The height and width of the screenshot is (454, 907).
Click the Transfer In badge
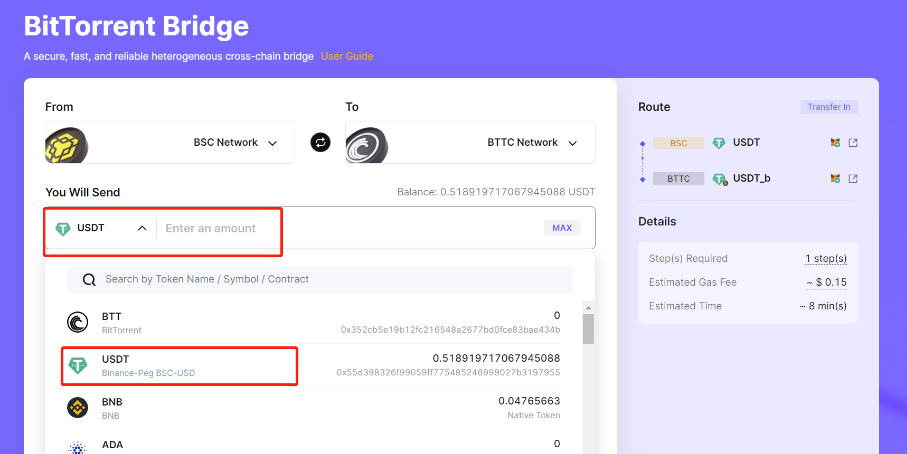click(x=828, y=107)
